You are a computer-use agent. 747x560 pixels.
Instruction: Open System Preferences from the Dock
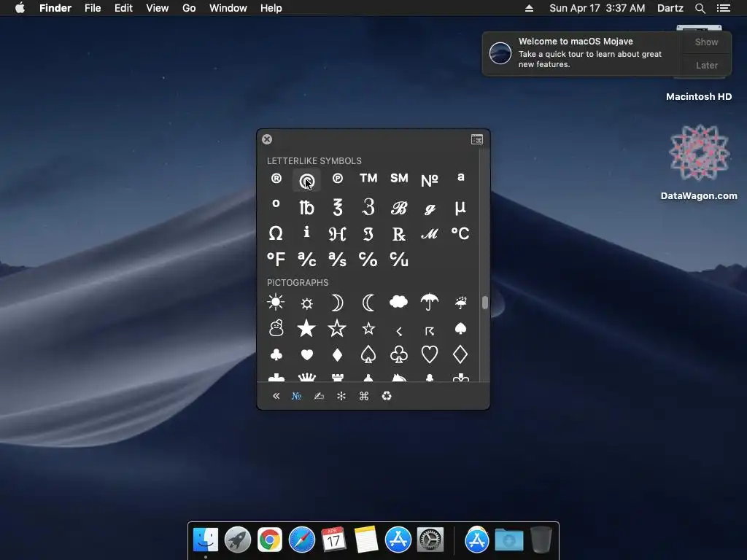[430, 540]
